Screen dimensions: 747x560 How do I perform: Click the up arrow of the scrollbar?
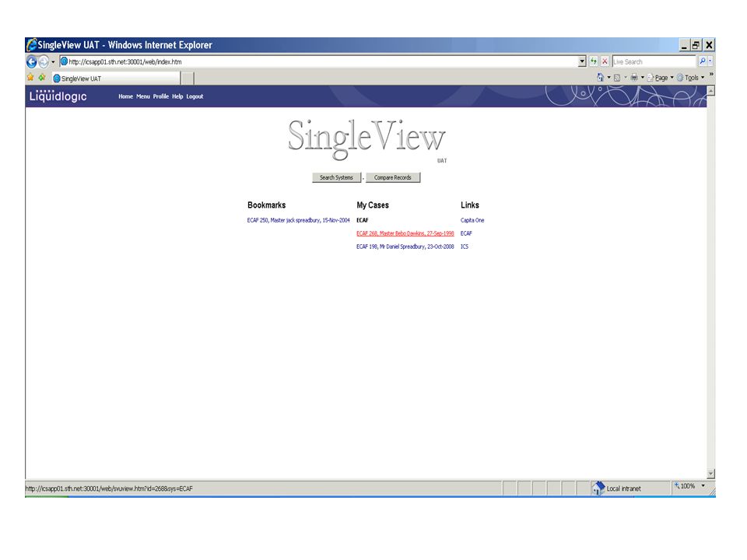(x=710, y=90)
